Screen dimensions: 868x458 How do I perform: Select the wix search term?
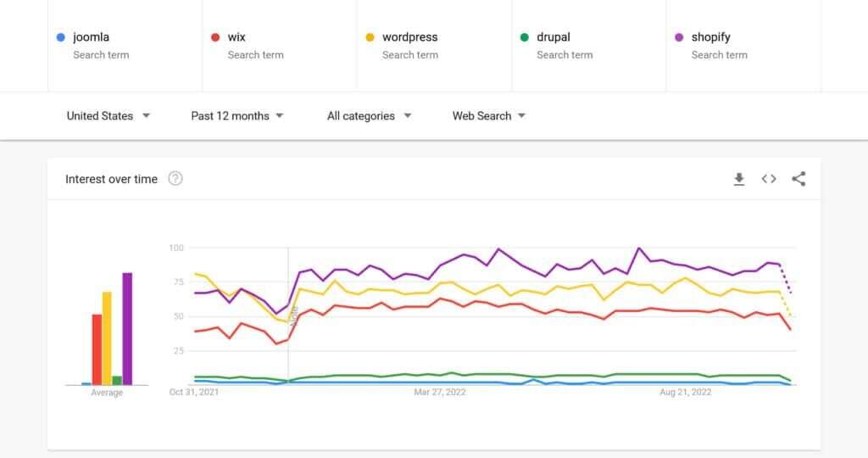(237, 37)
